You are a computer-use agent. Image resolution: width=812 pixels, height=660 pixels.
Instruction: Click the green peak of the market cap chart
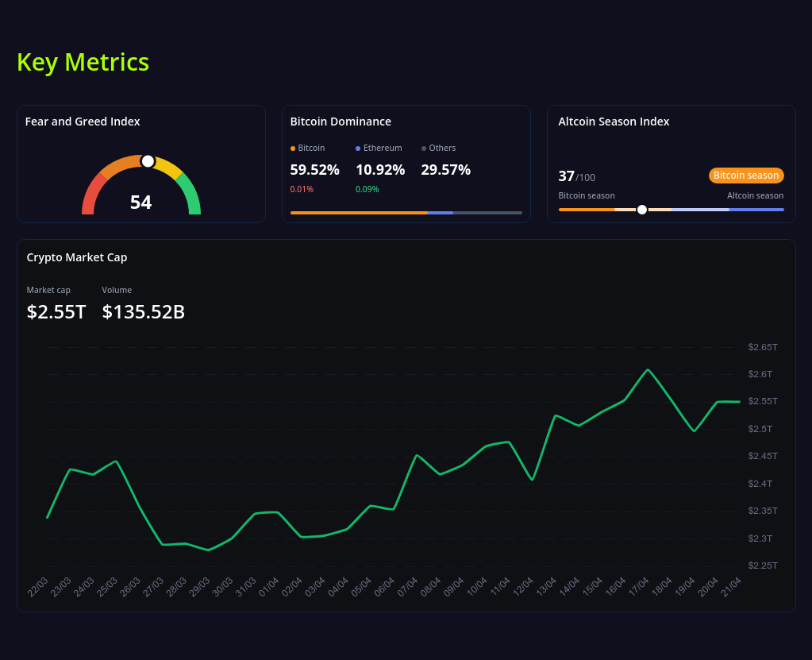tap(648, 368)
